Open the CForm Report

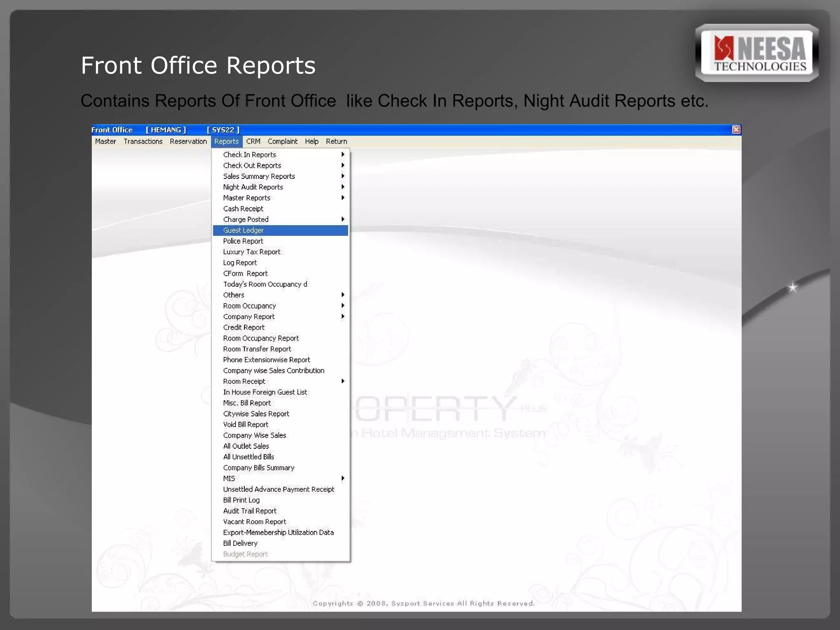pos(281,274)
